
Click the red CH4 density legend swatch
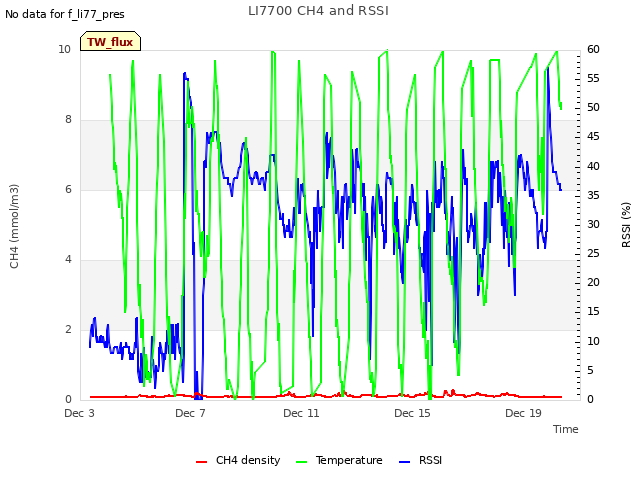(202, 462)
